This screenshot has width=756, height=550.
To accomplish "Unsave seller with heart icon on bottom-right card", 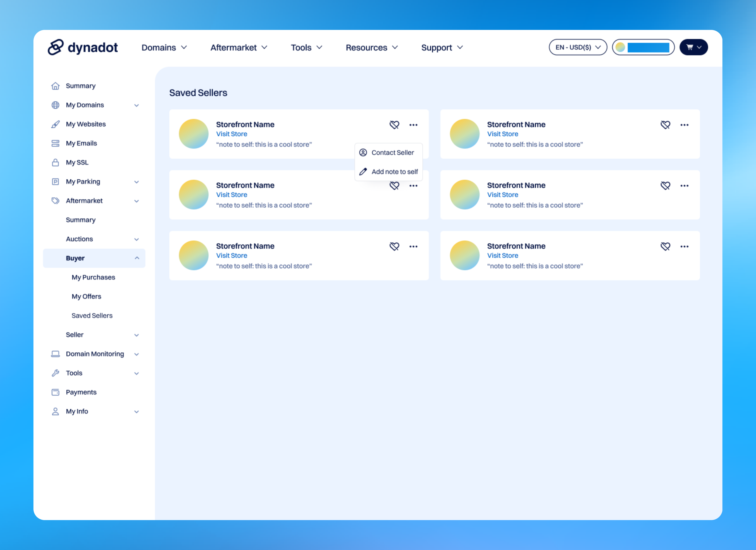I will tap(665, 246).
